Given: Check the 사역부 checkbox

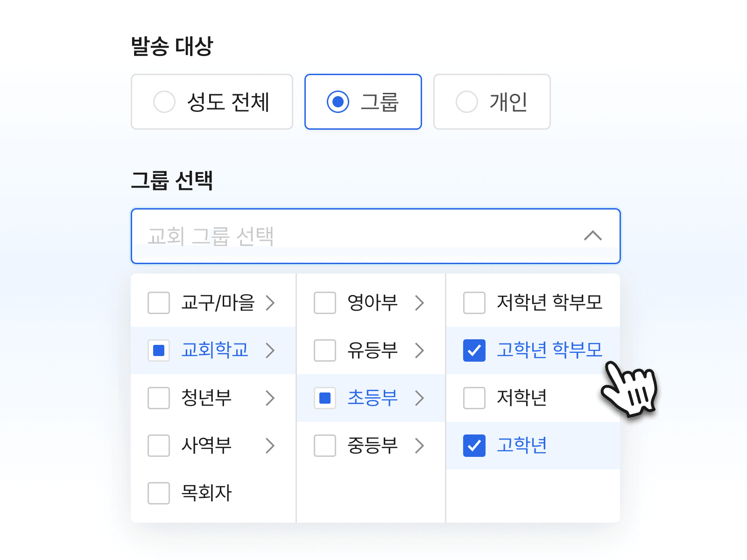Looking at the screenshot, I should (158, 446).
